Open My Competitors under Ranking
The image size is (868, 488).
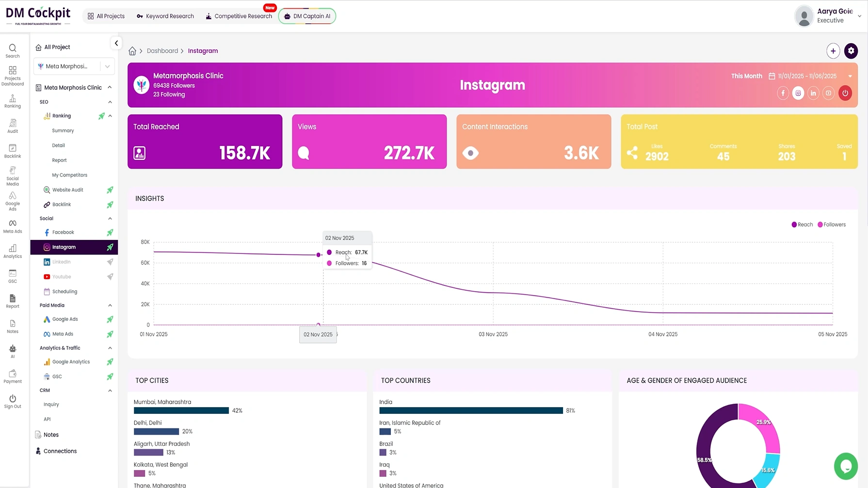69,175
